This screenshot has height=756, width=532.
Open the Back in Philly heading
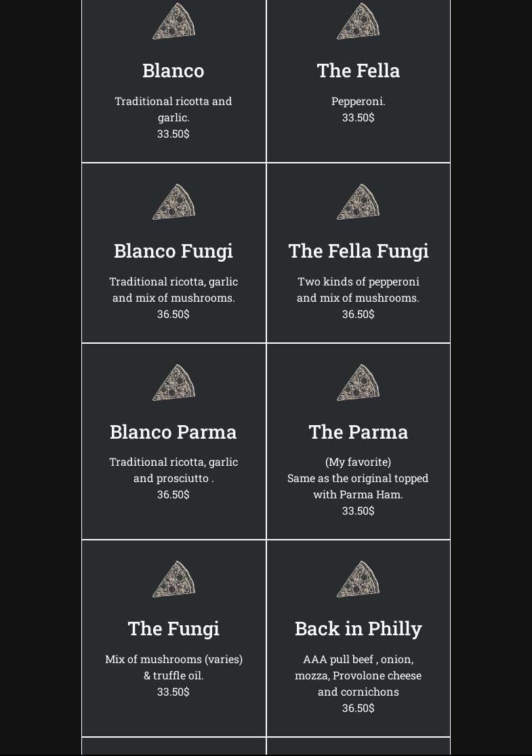pos(358,629)
